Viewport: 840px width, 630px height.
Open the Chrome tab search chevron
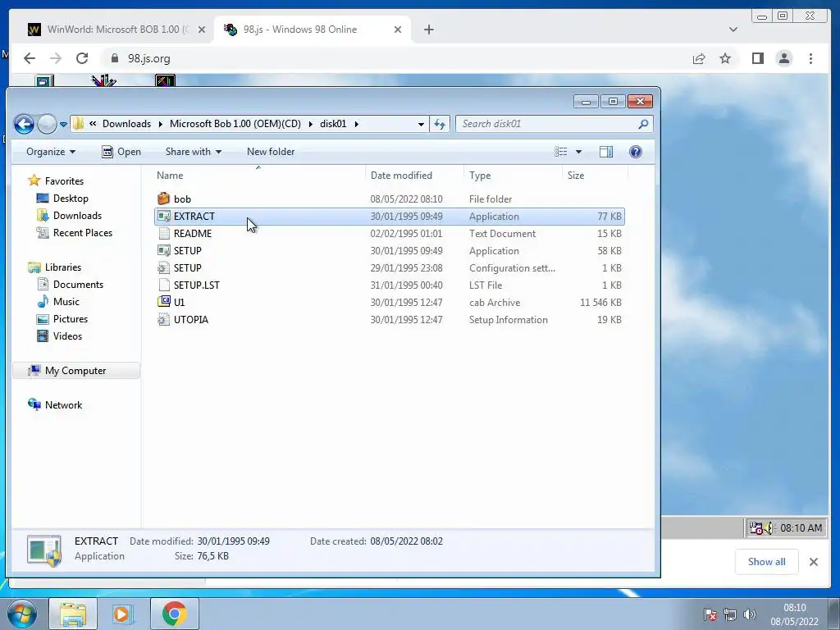click(x=733, y=30)
